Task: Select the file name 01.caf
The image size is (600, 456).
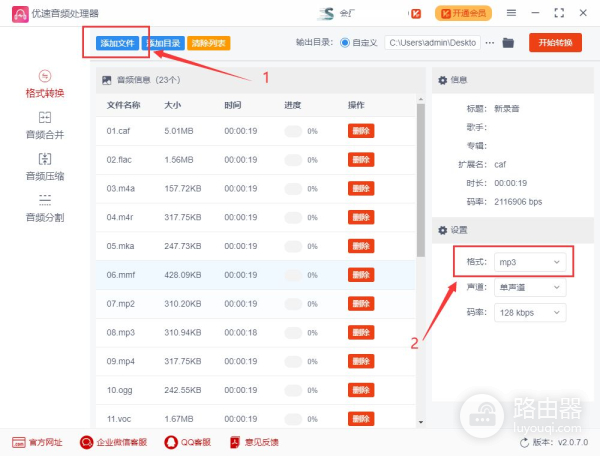Action: coord(118,131)
